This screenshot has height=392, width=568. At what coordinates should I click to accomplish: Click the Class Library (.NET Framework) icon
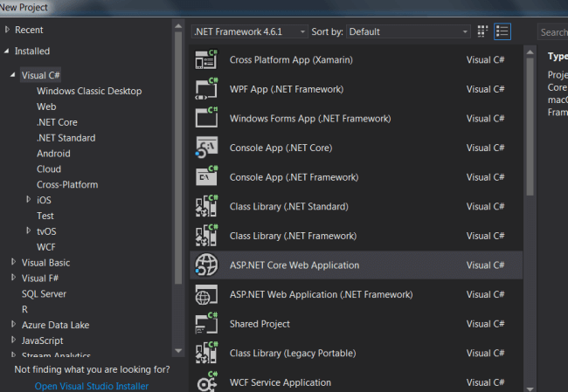[x=206, y=236]
